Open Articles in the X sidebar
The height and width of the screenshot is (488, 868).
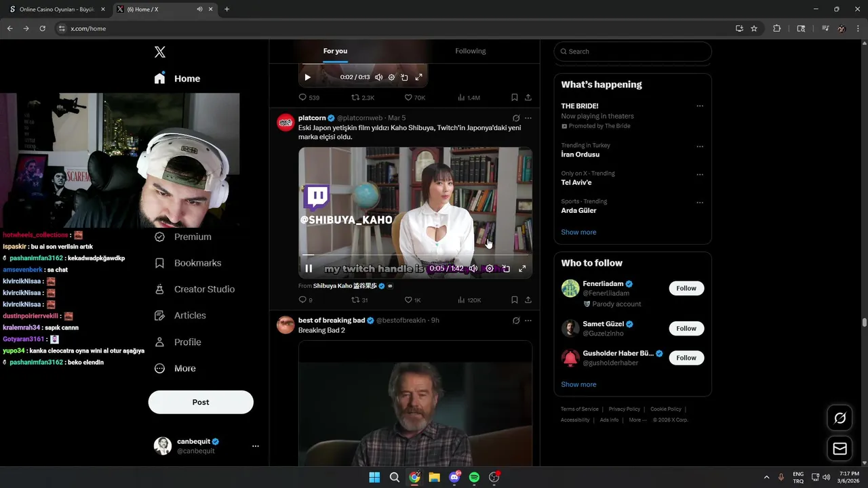(180, 316)
